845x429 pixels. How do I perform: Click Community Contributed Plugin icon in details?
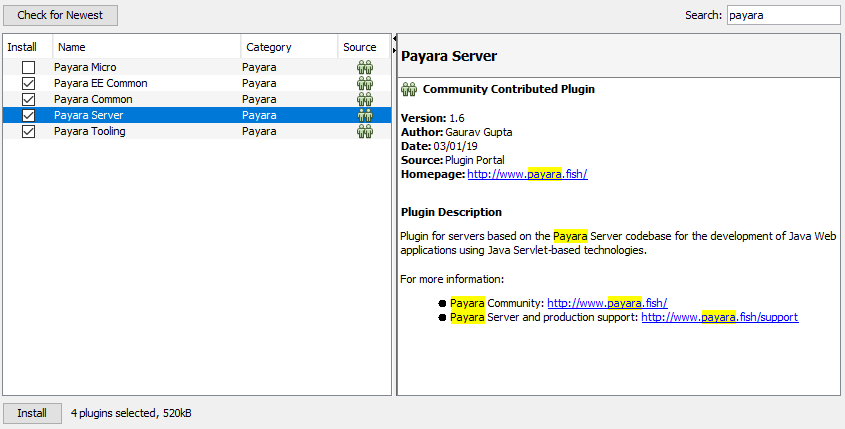pyautogui.click(x=408, y=89)
